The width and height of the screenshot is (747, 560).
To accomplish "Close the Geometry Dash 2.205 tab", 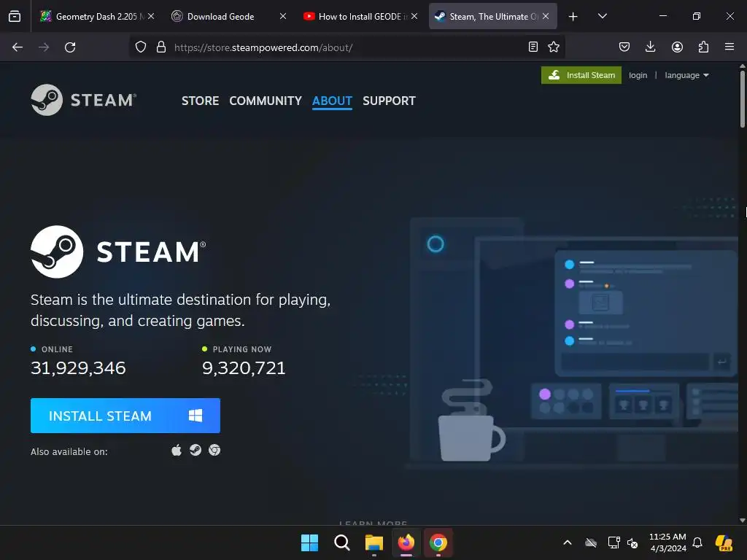I will tap(151, 16).
